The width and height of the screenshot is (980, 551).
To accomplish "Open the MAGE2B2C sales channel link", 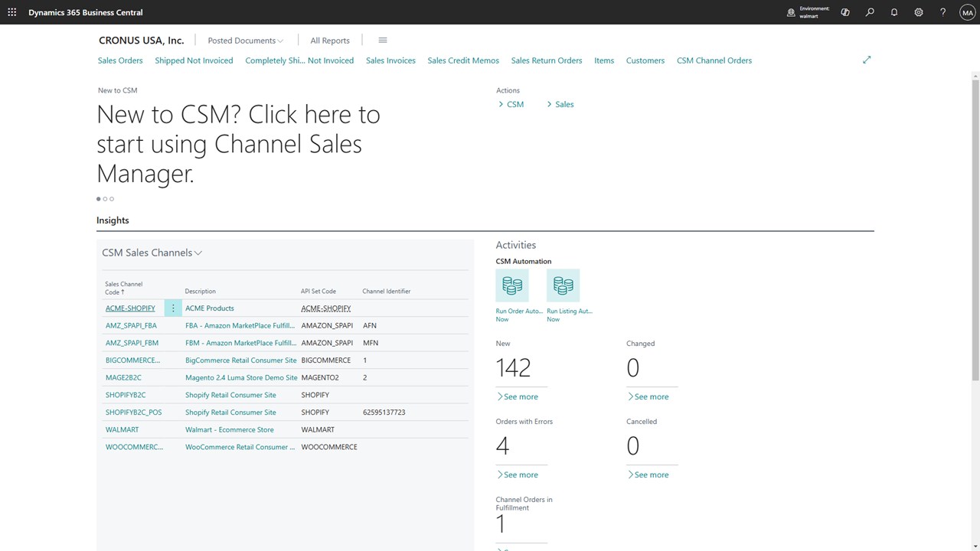I will (x=123, y=377).
